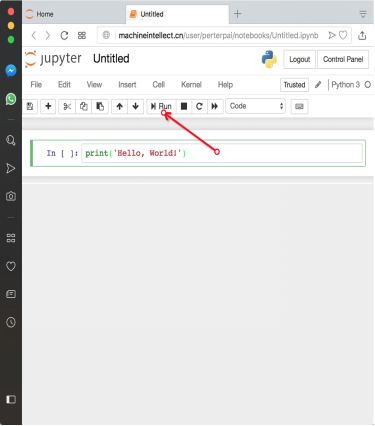Viewport: 375px width, 426px height.
Task: Interrupt the kernel with stop icon
Action: click(x=184, y=106)
